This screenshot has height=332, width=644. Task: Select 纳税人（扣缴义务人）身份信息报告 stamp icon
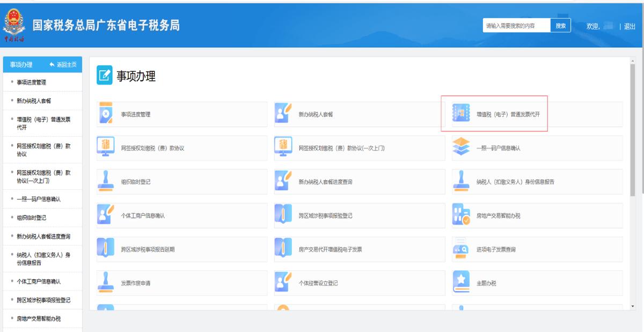460,182
